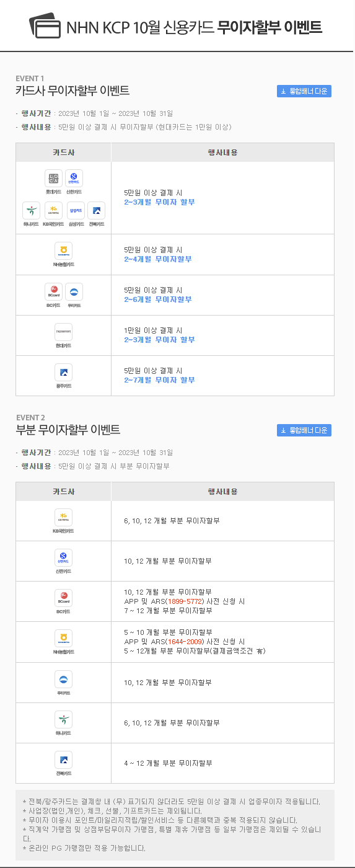Click the 우리카드 logo in the EVENT 2 table

[x=63, y=679]
